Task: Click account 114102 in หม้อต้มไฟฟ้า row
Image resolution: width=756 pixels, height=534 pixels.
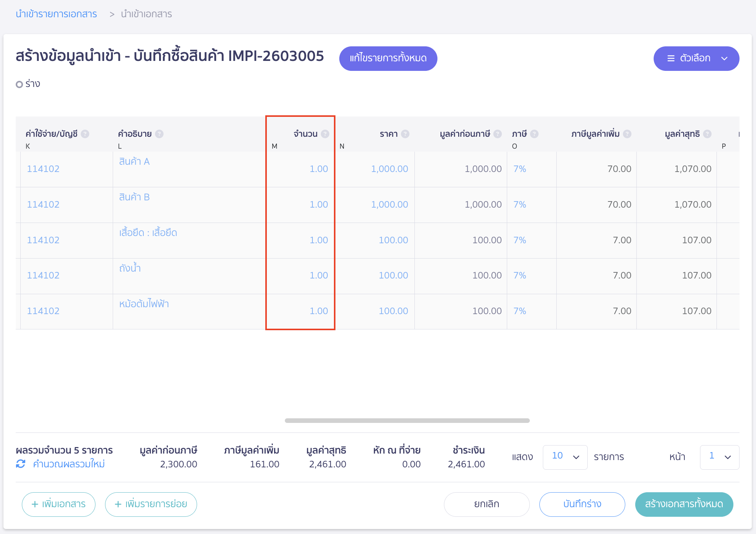Action: pos(43,311)
